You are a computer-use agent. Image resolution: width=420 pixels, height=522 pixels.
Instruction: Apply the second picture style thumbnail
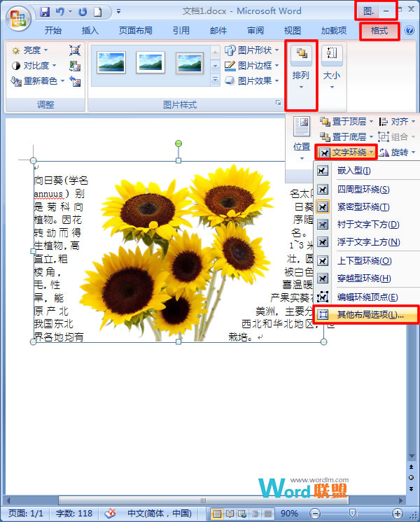click(x=150, y=62)
